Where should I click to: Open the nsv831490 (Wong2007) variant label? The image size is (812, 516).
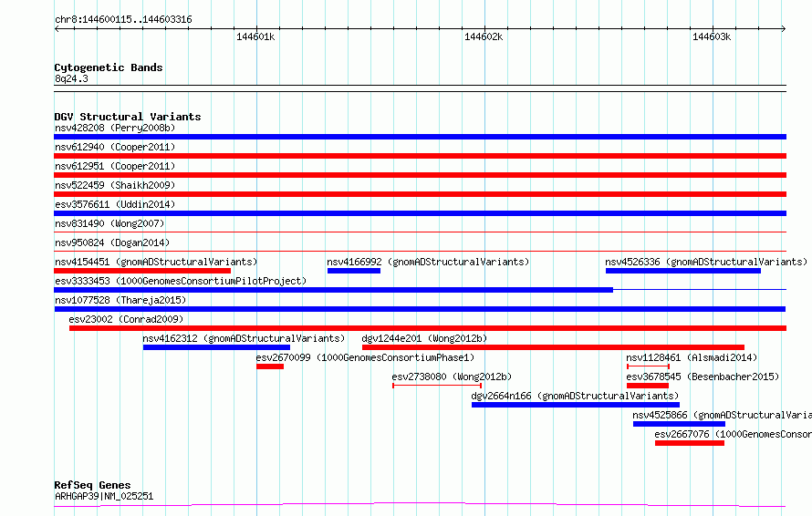click(109, 223)
